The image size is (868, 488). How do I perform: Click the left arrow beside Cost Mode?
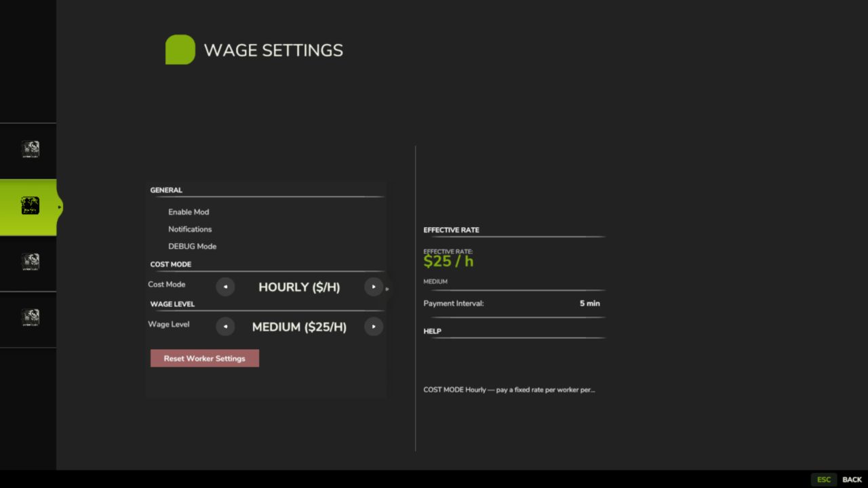[x=225, y=287]
